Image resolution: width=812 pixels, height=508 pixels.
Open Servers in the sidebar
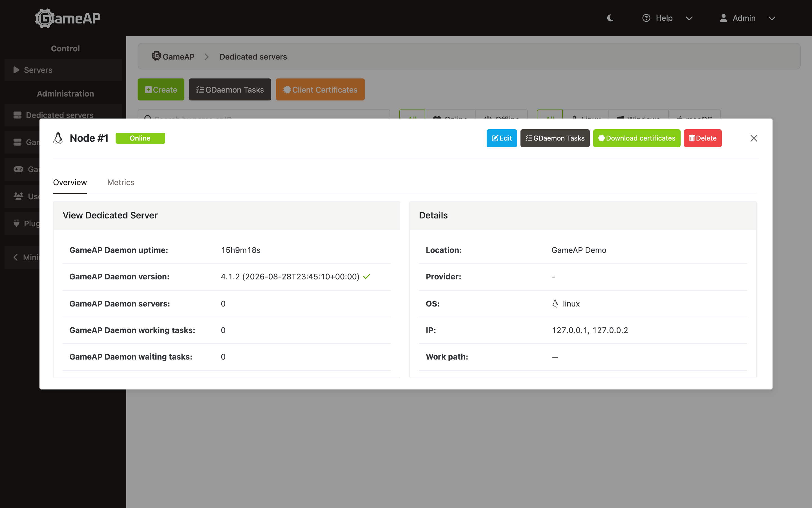(x=63, y=70)
